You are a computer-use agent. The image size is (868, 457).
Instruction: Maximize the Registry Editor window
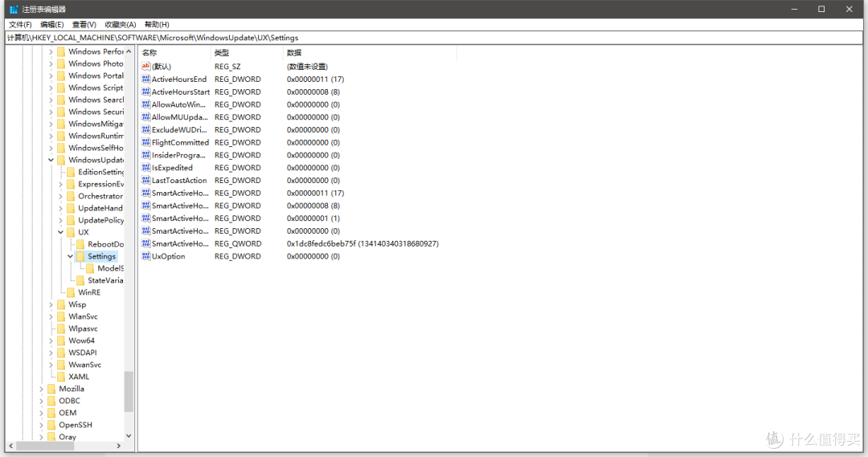coord(821,10)
